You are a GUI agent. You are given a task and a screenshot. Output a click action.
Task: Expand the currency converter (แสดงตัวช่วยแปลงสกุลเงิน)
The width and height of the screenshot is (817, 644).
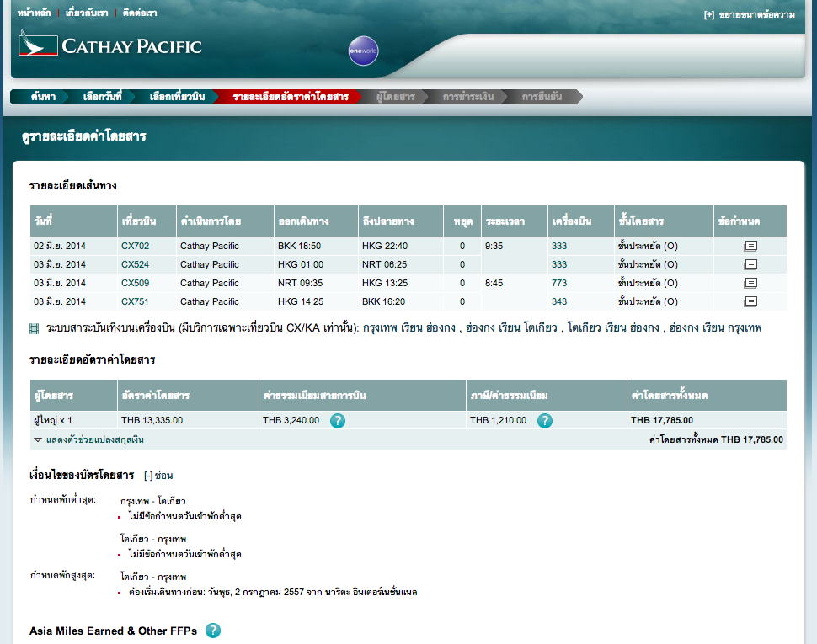coord(89,440)
